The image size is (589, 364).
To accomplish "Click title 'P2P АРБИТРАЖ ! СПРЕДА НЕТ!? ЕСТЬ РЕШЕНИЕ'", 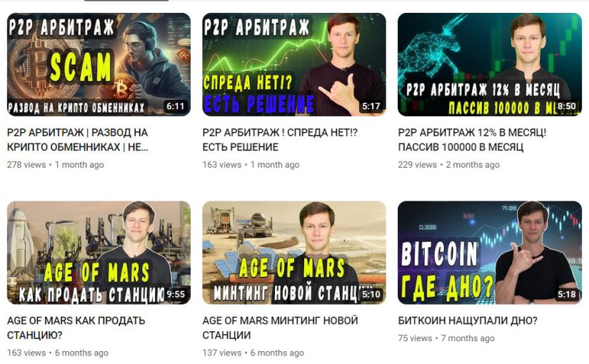I will 280,140.
